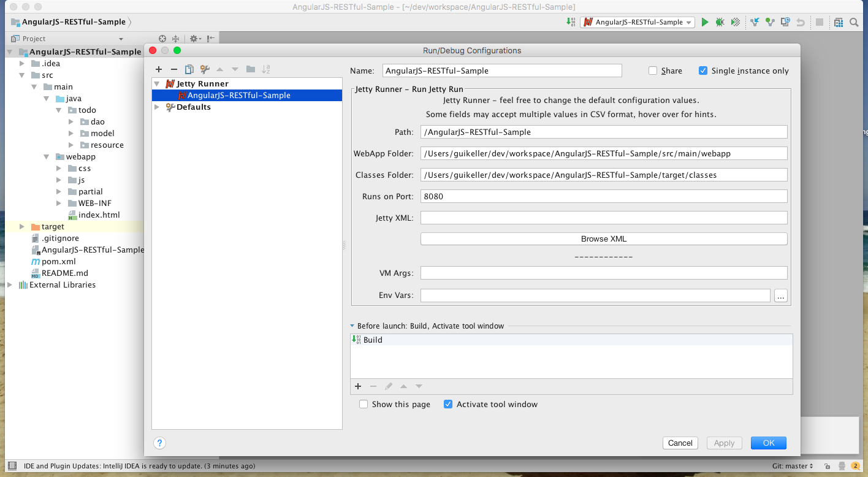Open Search Everywhere magnifier icon
Viewport: 868px width, 477px height.
(x=854, y=22)
